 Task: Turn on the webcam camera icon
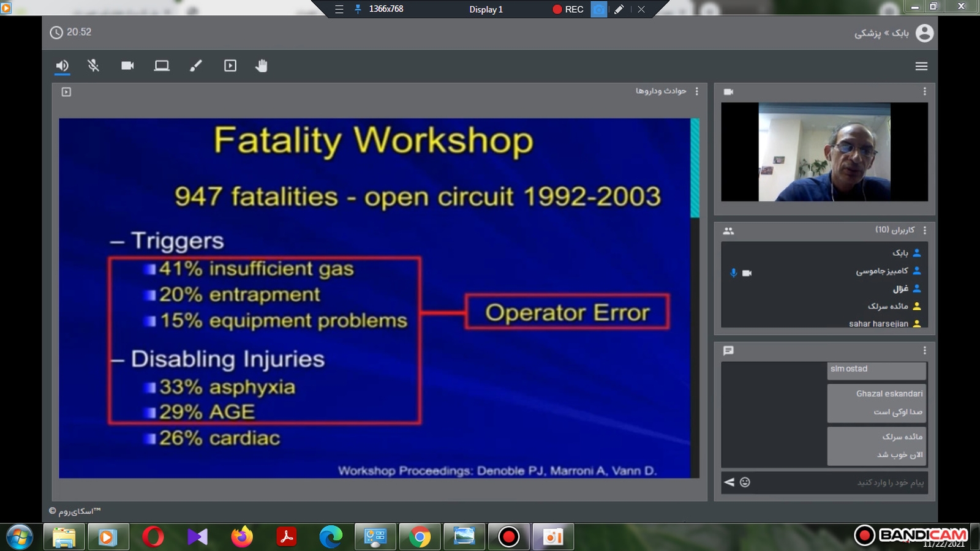pos(127,66)
